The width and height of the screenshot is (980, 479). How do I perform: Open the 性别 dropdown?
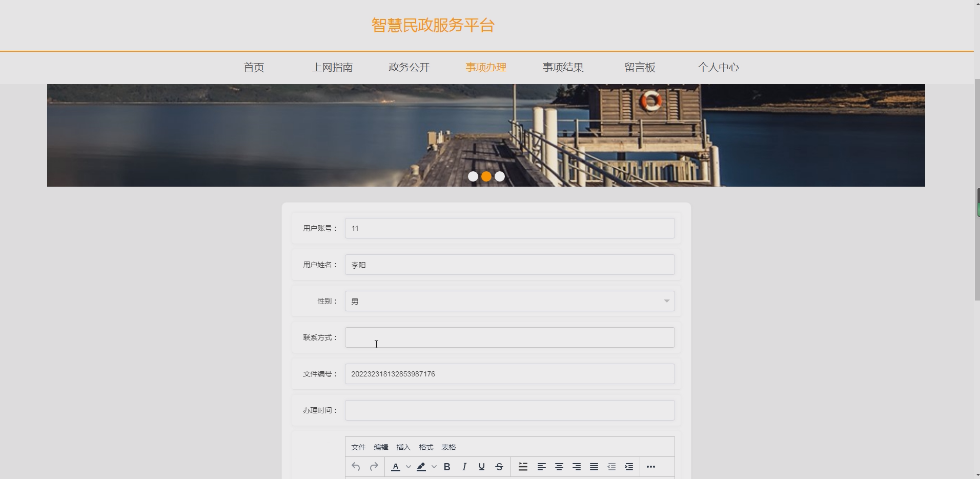(510, 301)
